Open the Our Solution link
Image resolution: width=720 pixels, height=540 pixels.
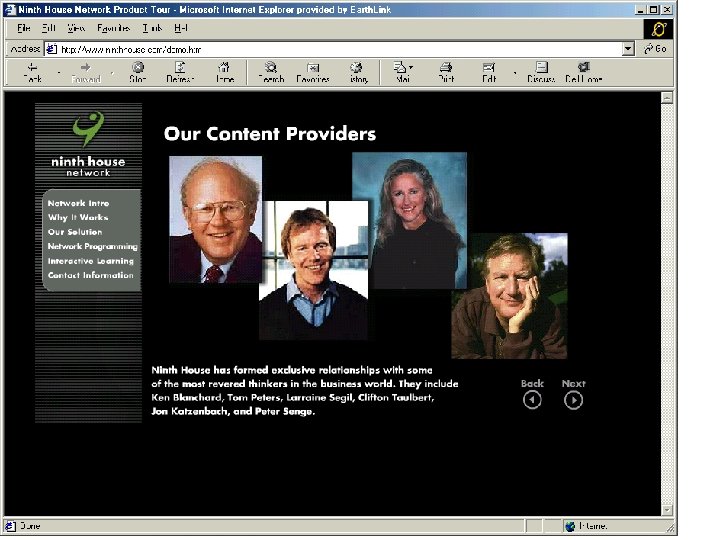point(75,232)
